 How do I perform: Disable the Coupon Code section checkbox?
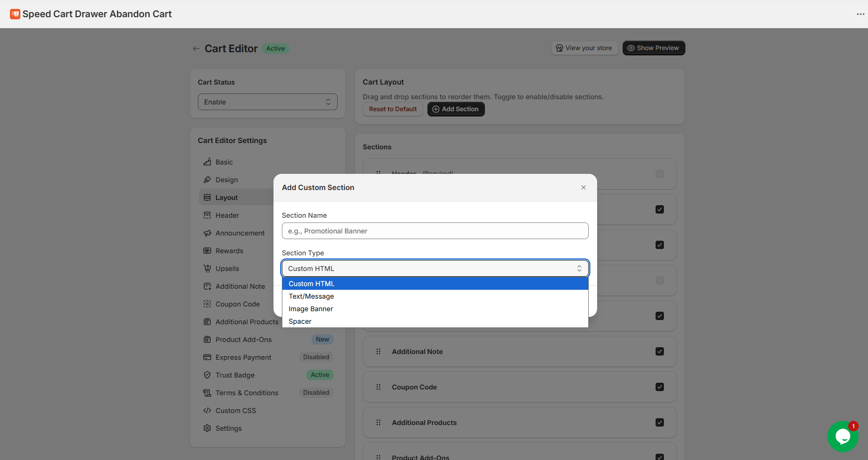tap(660, 387)
